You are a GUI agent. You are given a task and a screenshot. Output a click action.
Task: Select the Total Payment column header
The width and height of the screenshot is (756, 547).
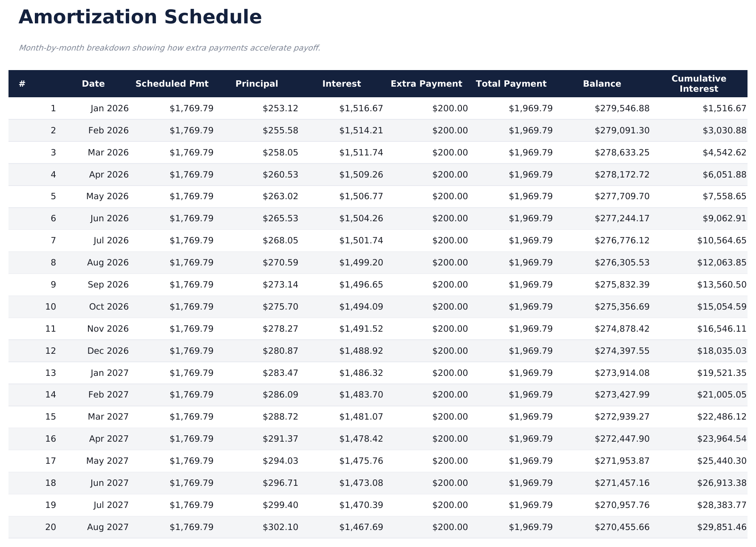point(511,84)
